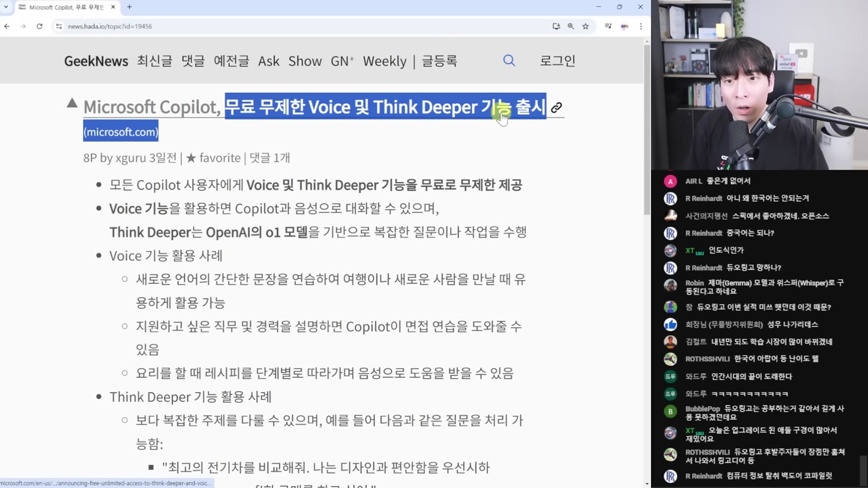This screenshot has height=488, width=868.
Task: Click the chain link icon beside title
Action: click(x=557, y=107)
